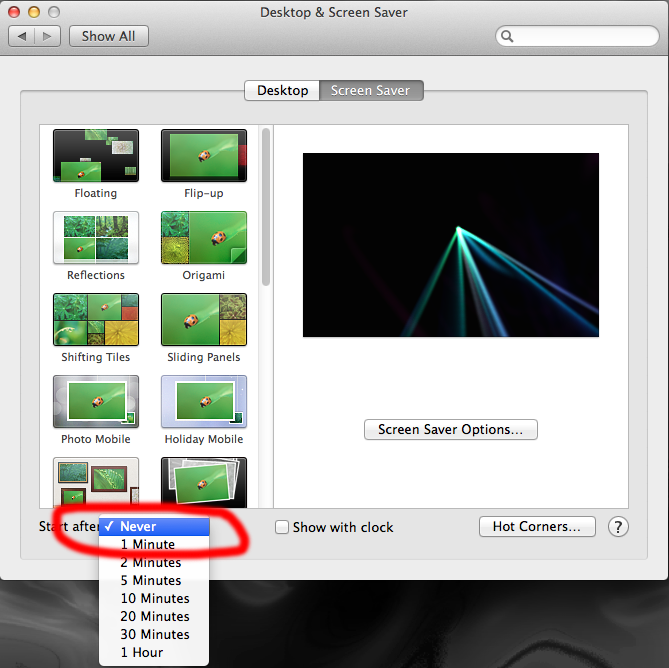
Task: Select the Sliding Panels screen saver
Action: (204, 319)
